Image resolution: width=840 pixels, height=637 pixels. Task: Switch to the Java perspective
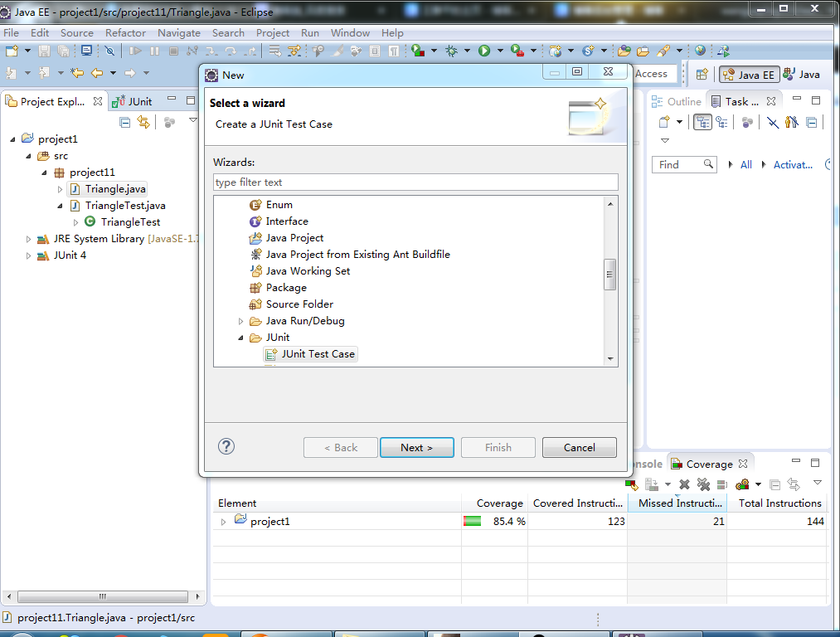click(x=801, y=75)
